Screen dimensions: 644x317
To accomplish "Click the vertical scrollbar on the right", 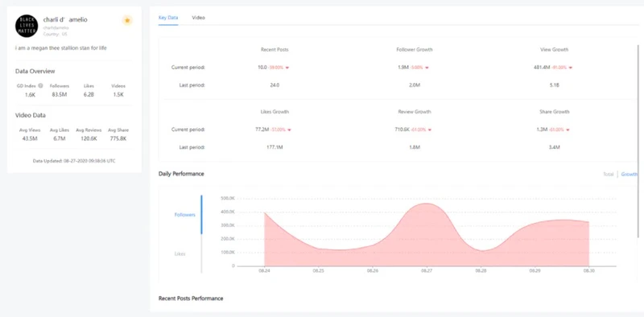I will tap(638, 140).
